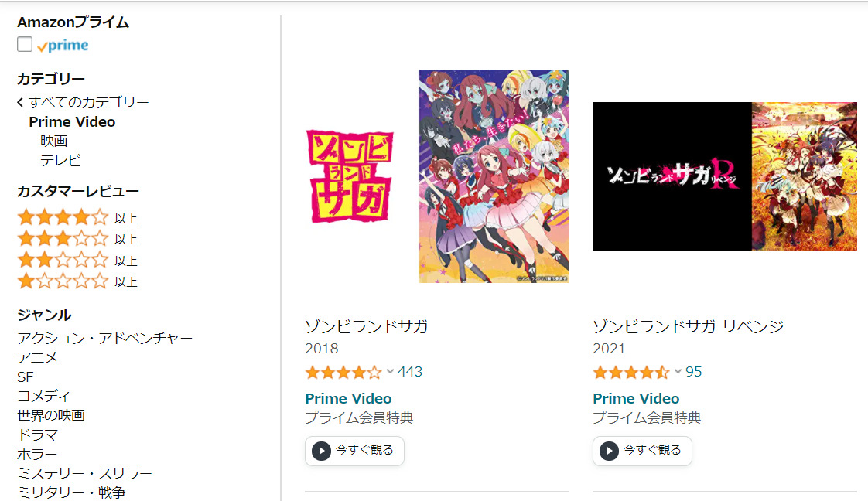Open ゾンビランドサガ リベンジ title link

pyautogui.click(x=688, y=326)
